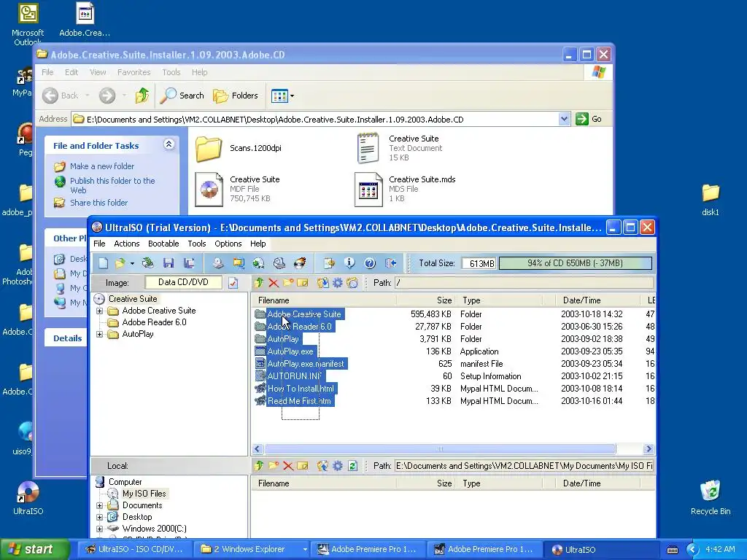This screenshot has width=747, height=560.
Task: Expand the Windows 2000(C:) drive node
Action: coord(99,529)
